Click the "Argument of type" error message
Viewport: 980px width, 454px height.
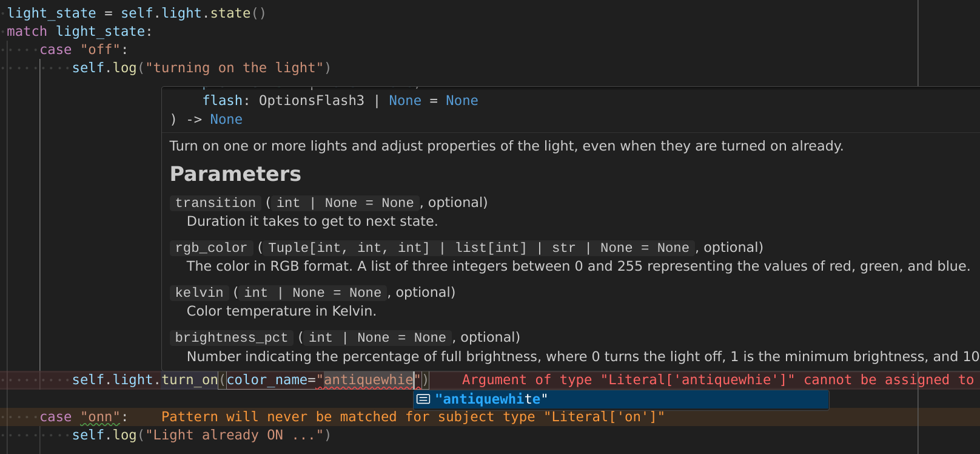click(x=718, y=380)
